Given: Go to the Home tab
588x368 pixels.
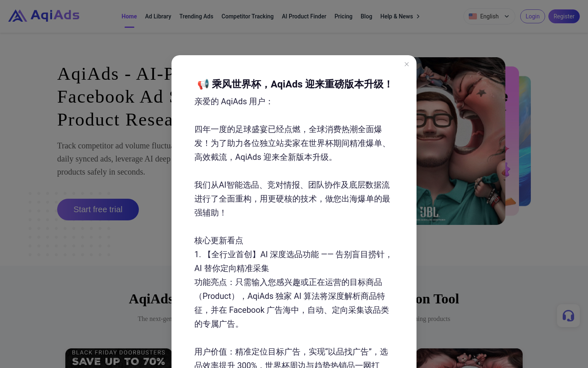Looking at the screenshot, I should (x=129, y=16).
